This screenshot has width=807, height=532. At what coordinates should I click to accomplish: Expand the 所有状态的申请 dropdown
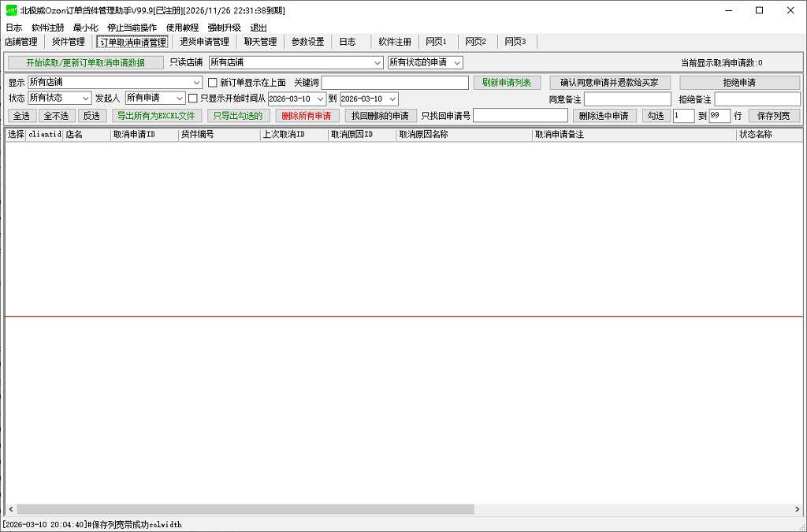point(425,62)
